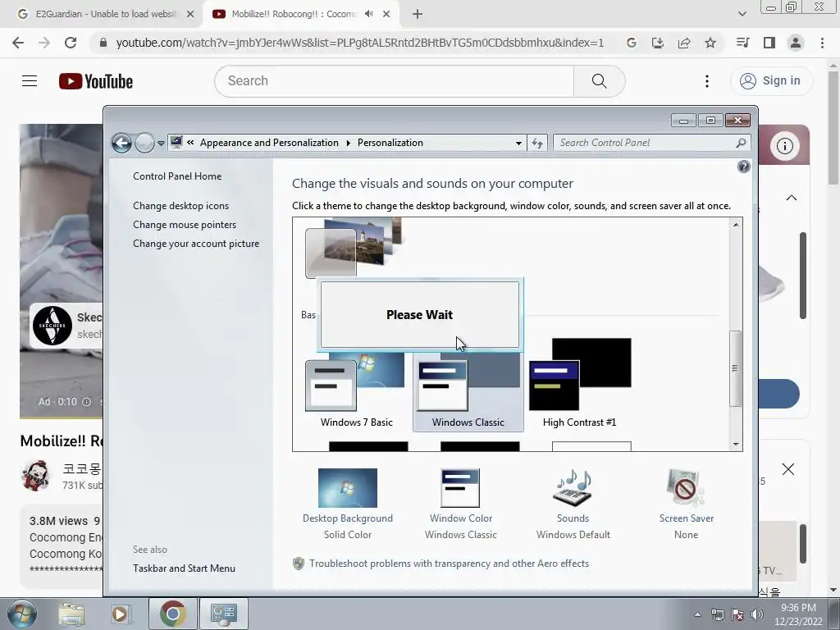Bookmark this page with the star icon
The height and width of the screenshot is (630, 840).
710,43
